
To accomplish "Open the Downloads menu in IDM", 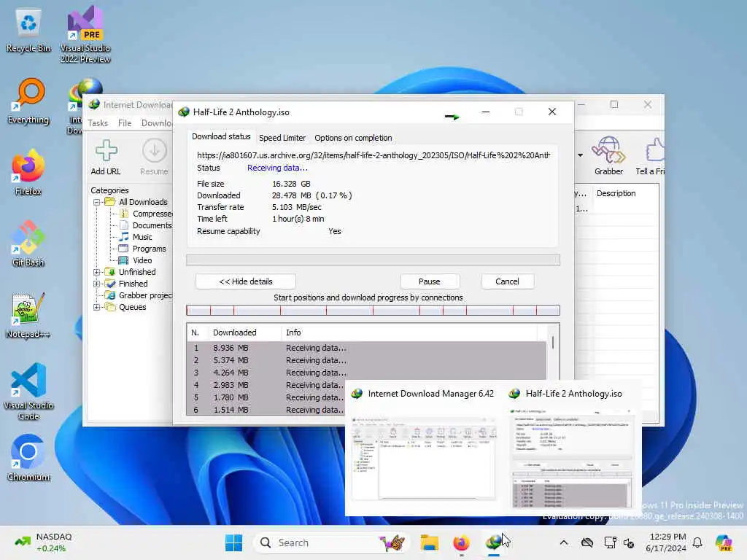I will [x=157, y=123].
